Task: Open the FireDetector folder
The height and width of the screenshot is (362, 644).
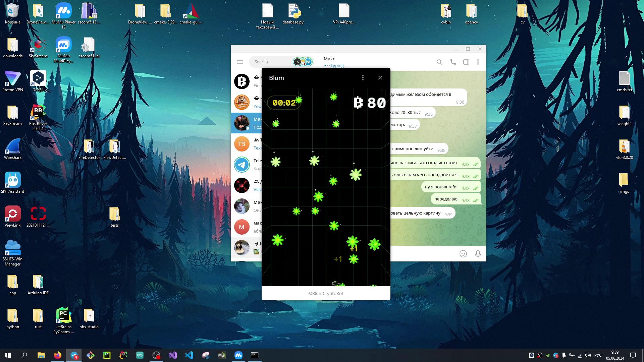Action: click(89, 149)
